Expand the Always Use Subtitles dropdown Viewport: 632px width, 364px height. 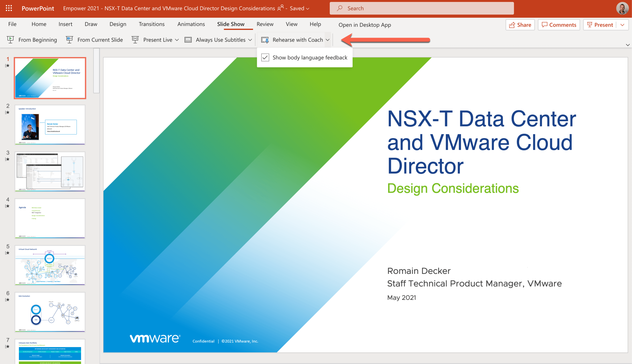coord(250,40)
